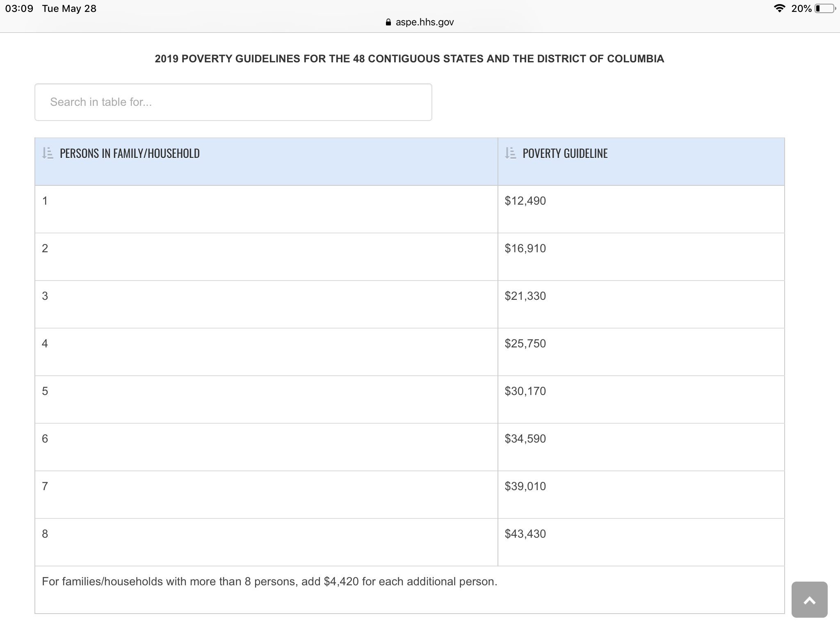Sort by Persons in Family/Household icon
840x630 pixels.
48,153
